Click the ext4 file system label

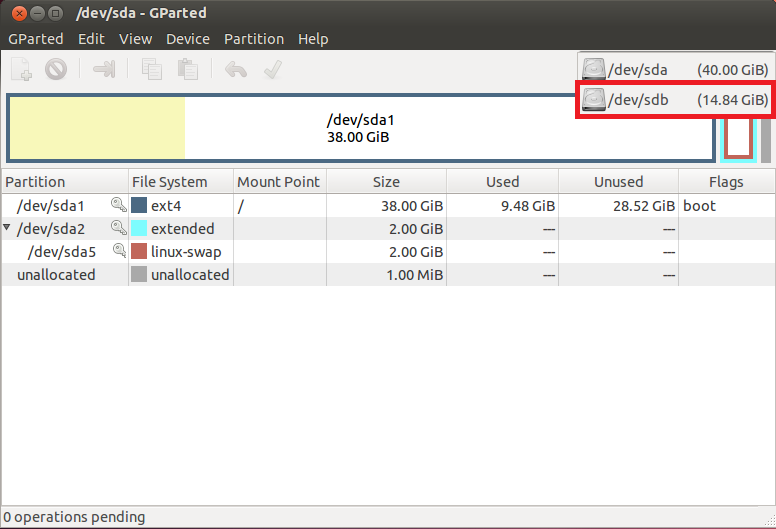pos(166,206)
